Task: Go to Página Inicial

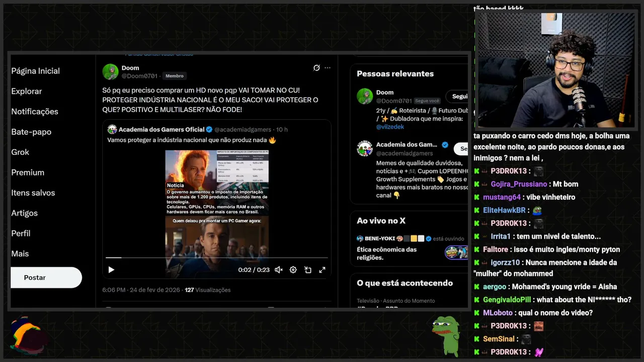Action: [x=35, y=71]
